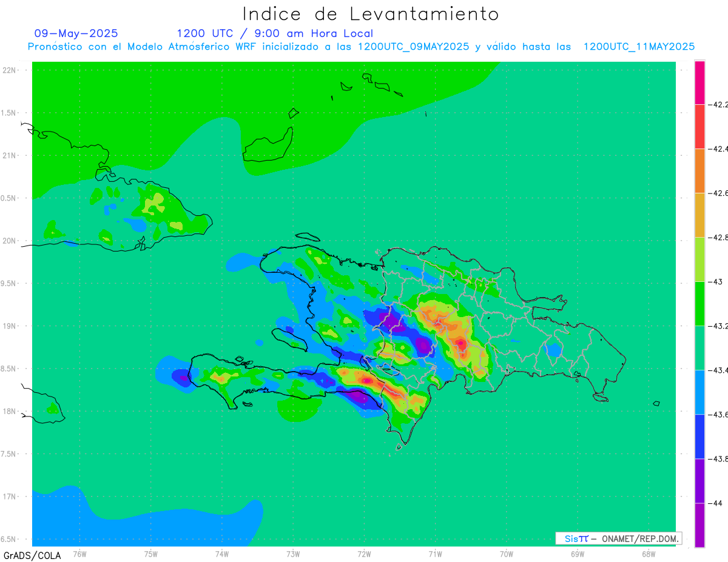Click the latitude label '18N'
The height and width of the screenshot is (562, 728).
click(10, 411)
